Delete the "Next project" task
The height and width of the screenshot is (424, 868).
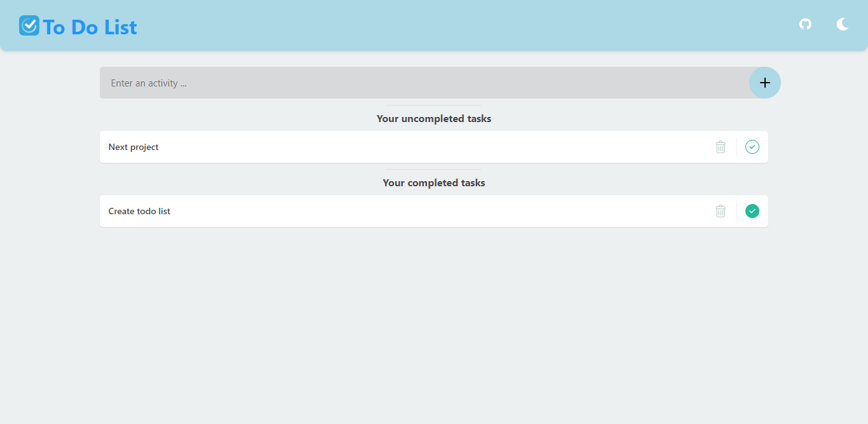tap(720, 147)
